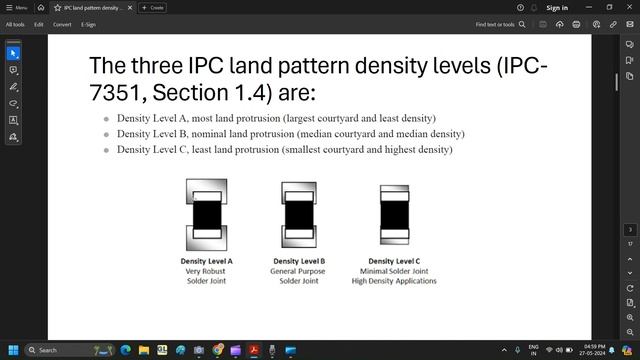640x360 pixels.
Task: Switch to the IPC land pattern density tab
Action: click(x=93, y=8)
